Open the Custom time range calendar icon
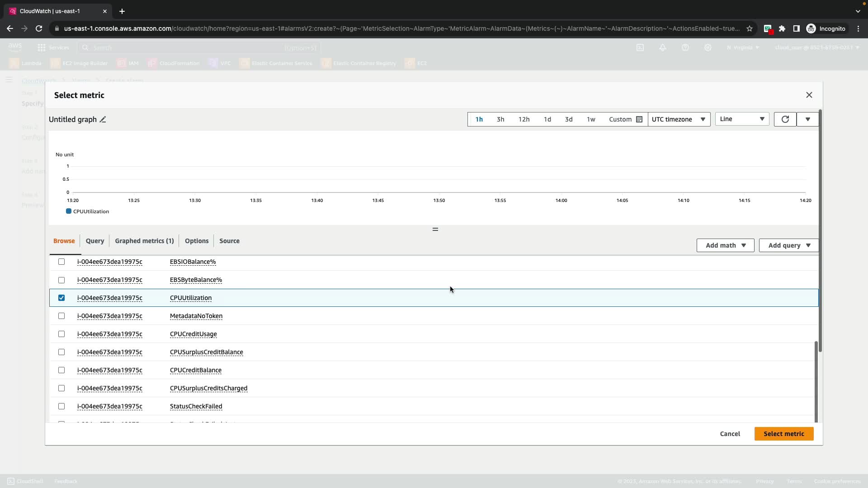The image size is (868, 488). [639, 119]
